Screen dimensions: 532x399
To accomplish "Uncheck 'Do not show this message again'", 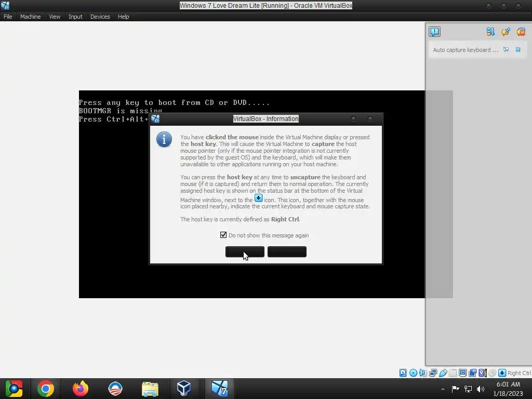I will click(223, 235).
